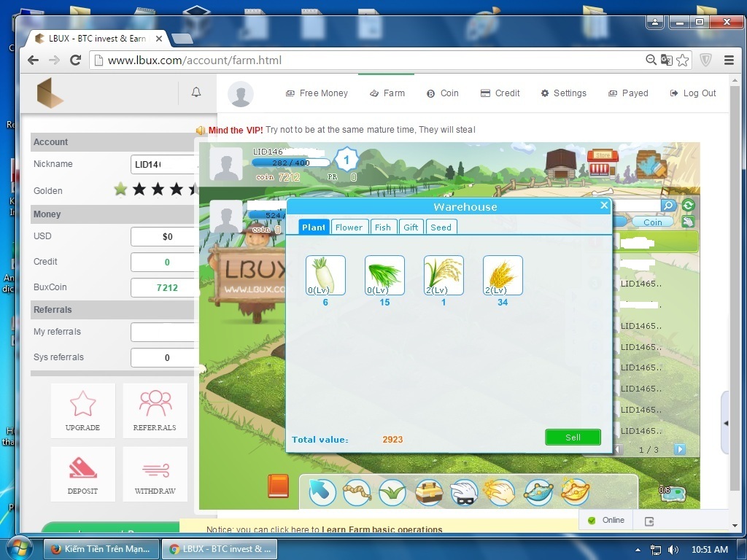
Task: Select the masked thief steal glove tool
Action: pyautogui.click(x=464, y=492)
